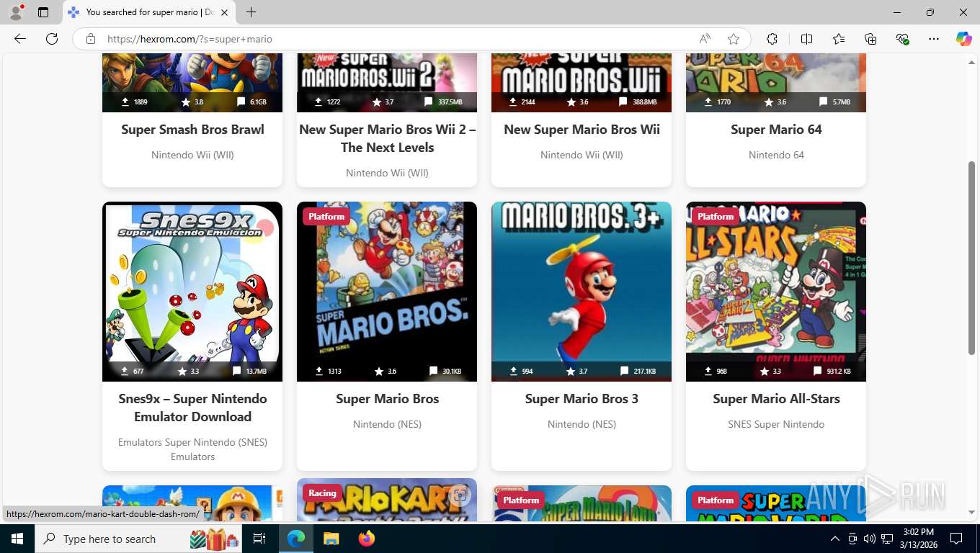Open Super Mario All-Stars title link
Image resolution: width=980 pixels, height=553 pixels.
(x=776, y=399)
